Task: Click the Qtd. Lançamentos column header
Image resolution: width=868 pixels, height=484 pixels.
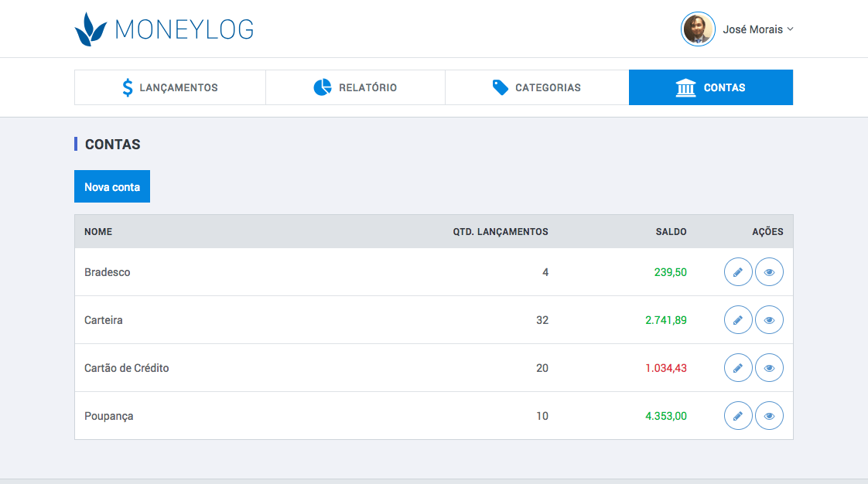Action: [x=501, y=232]
